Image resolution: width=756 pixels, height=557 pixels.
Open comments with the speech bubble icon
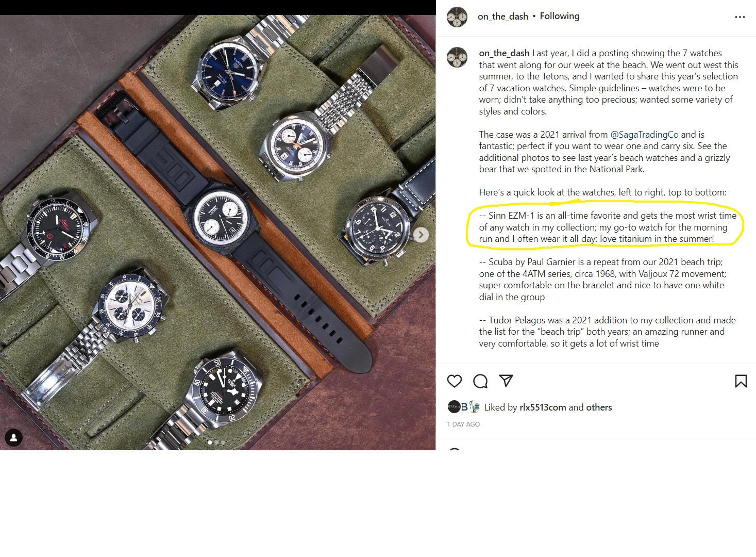[x=480, y=381]
